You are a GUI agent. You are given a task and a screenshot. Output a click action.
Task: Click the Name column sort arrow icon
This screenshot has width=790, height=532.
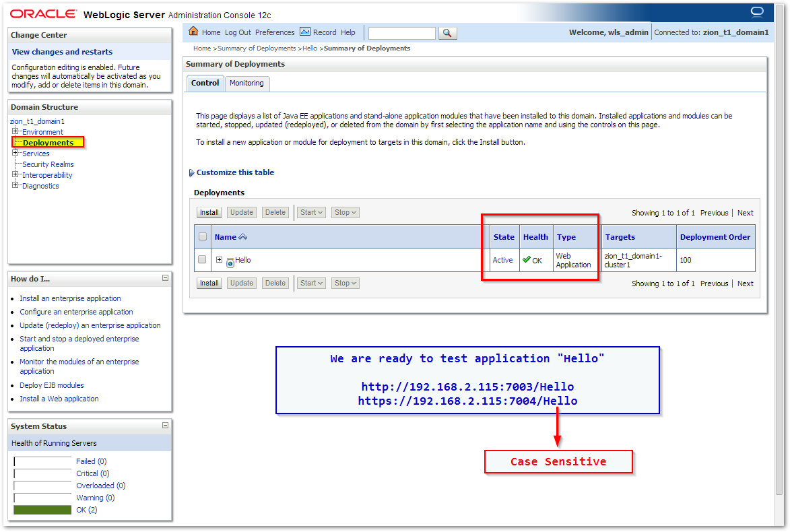[243, 237]
